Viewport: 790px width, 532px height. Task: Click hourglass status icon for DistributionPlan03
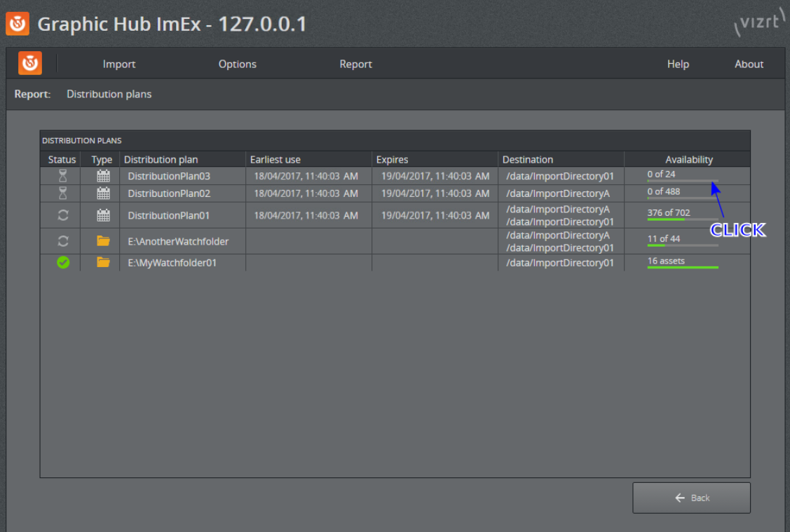pos(62,176)
